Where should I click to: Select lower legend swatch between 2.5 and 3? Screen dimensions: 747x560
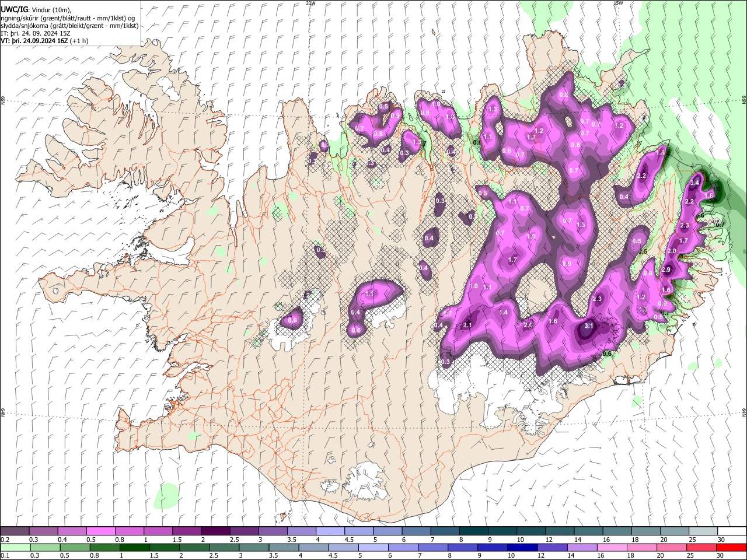click(x=224, y=548)
